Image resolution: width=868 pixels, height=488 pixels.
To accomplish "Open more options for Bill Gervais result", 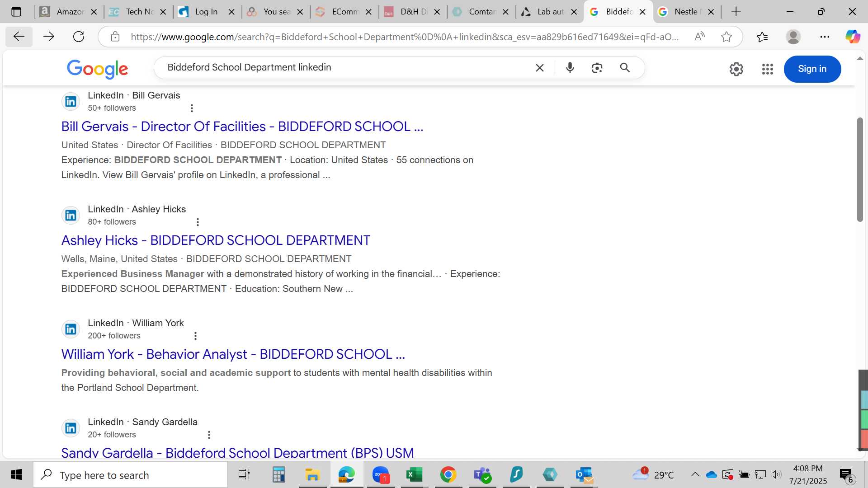I will click(192, 108).
